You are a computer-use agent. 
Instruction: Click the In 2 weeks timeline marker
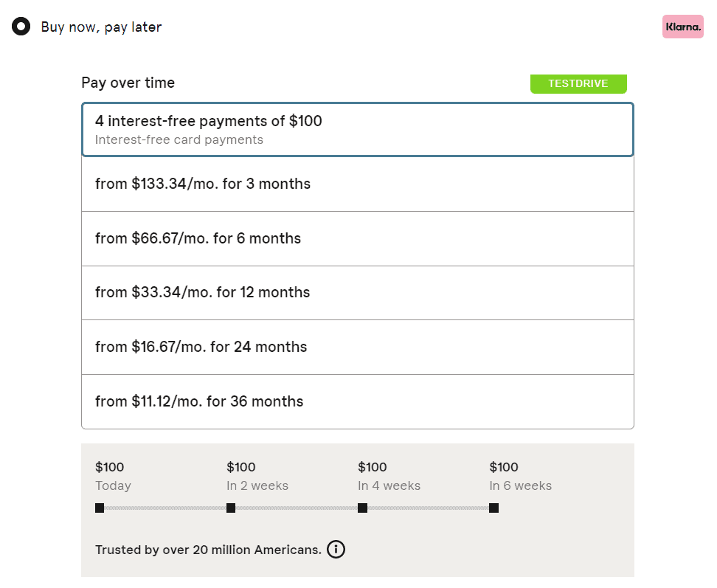[x=231, y=508]
